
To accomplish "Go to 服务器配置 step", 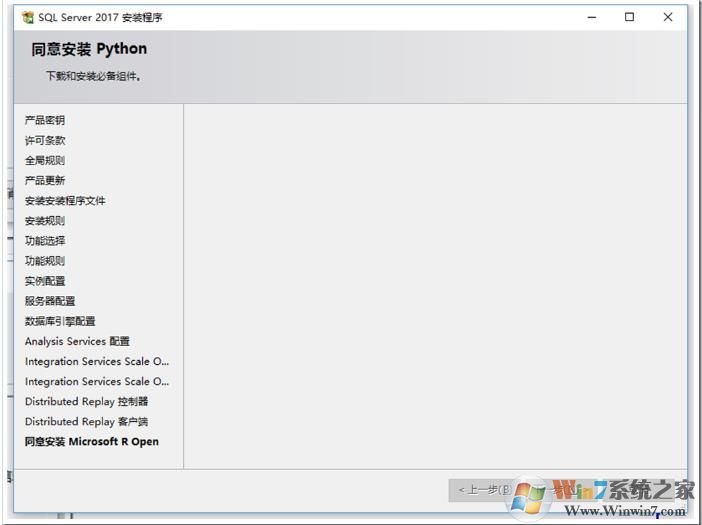I will pyautogui.click(x=50, y=301).
